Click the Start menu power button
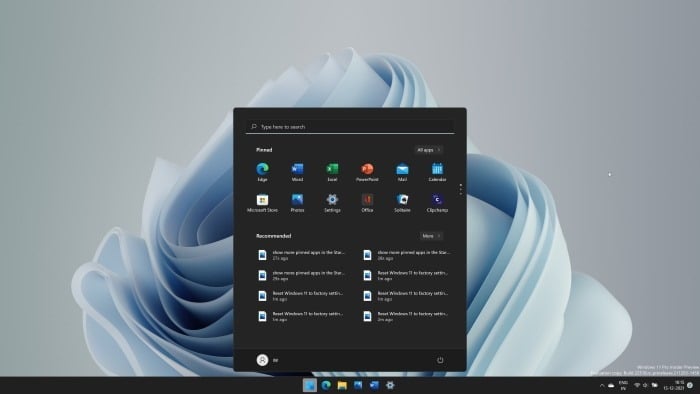The width and height of the screenshot is (700, 394). pyautogui.click(x=440, y=360)
